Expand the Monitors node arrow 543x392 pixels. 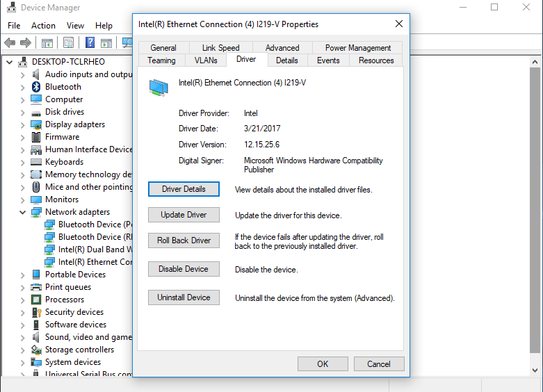pyautogui.click(x=23, y=199)
